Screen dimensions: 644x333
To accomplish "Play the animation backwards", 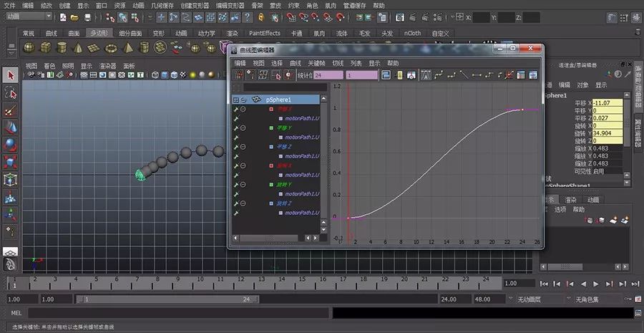I will 583,284.
